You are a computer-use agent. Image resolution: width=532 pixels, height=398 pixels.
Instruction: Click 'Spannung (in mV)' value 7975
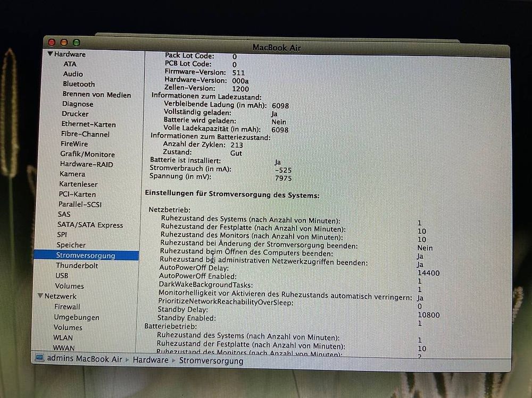284,178
